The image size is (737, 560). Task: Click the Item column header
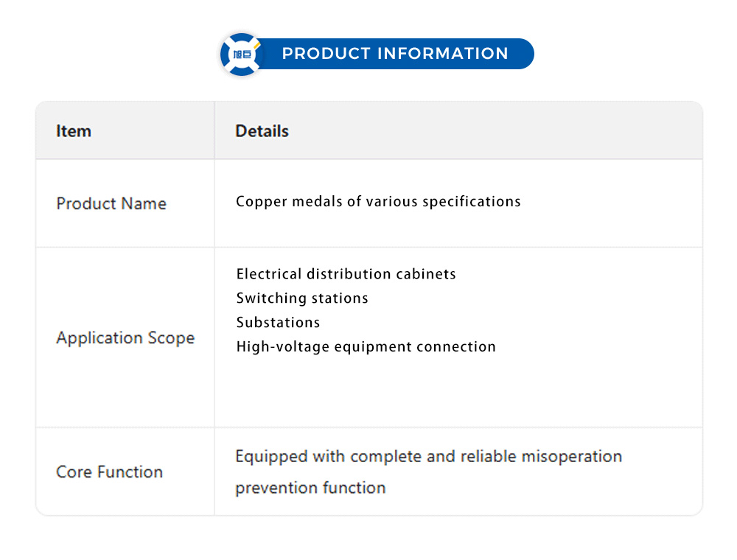click(x=74, y=131)
